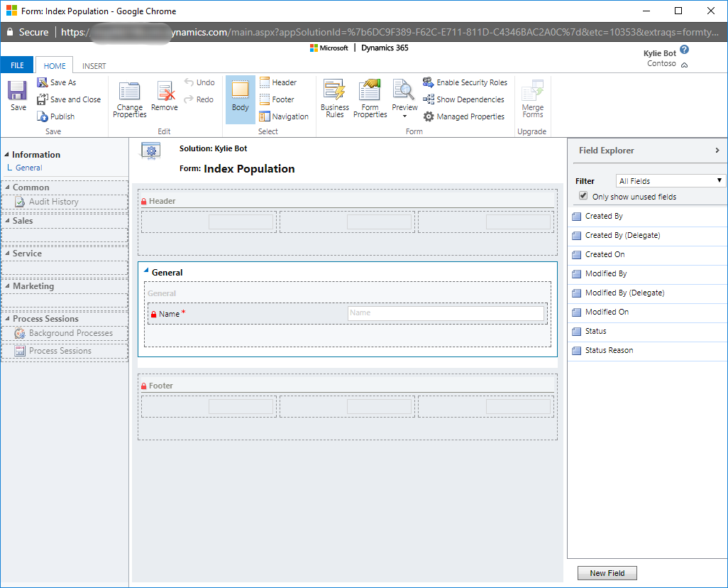Image resolution: width=728 pixels, height=588 pixels.
Task: Expand user menu under Contoso
Action: pyautogui.click(x=684, y=65)
